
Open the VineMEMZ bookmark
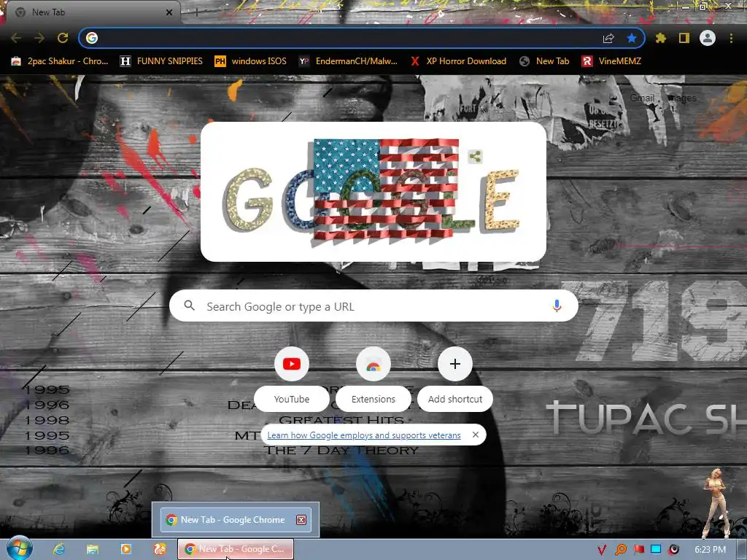[x=612, y=61]
